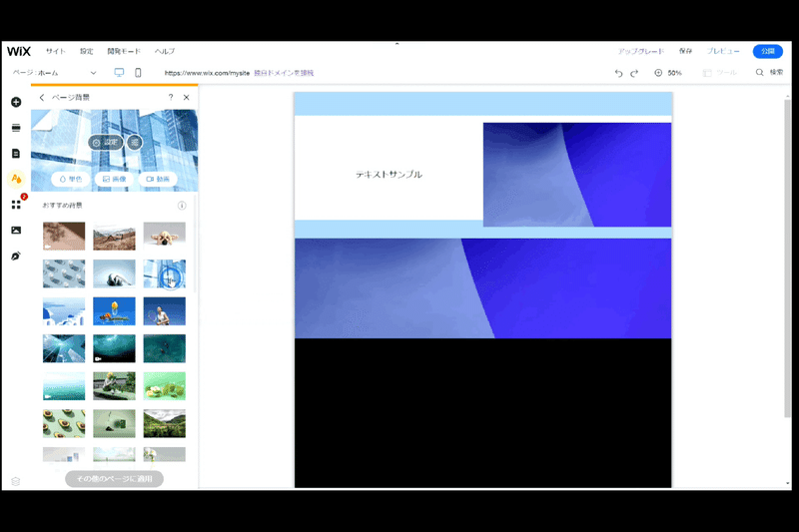799x532 pixels.
Task: Select the green macarons background thumbnail
Action: point(165,386)
